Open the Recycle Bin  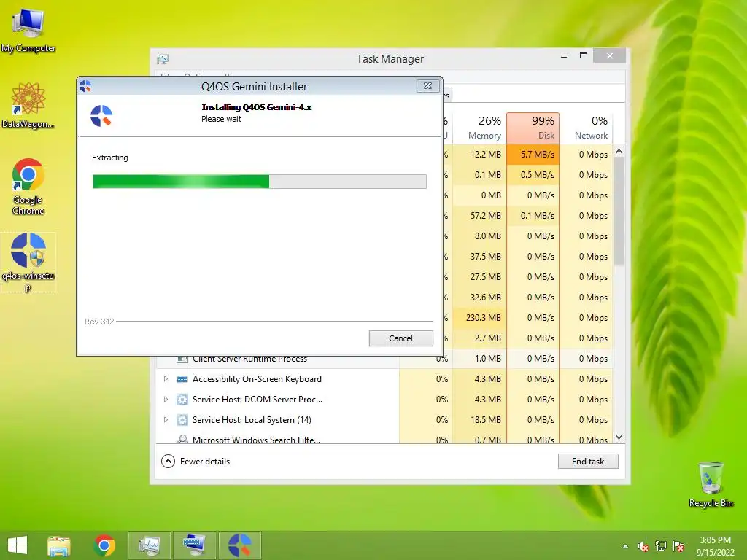(711, 484)
